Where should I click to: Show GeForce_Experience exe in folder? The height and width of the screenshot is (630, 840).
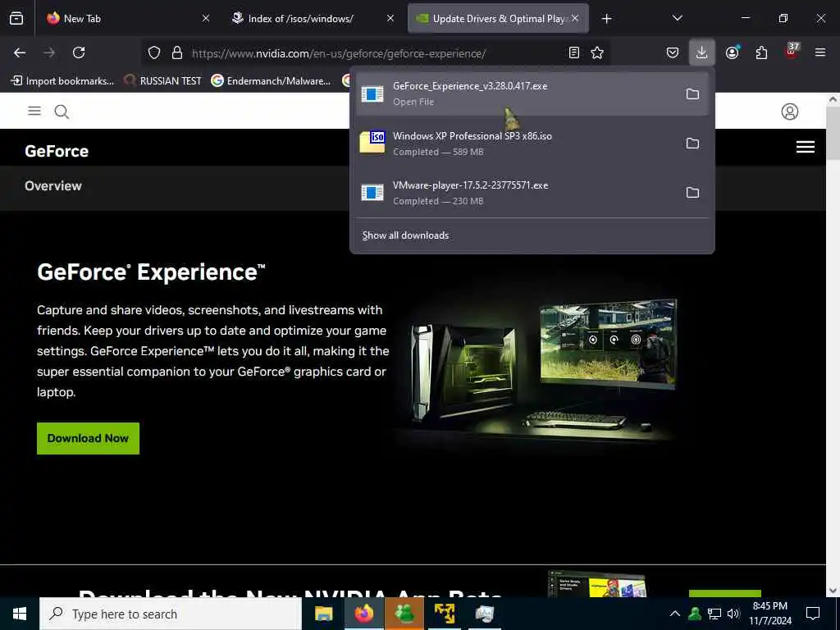click(x=692, y=94)
